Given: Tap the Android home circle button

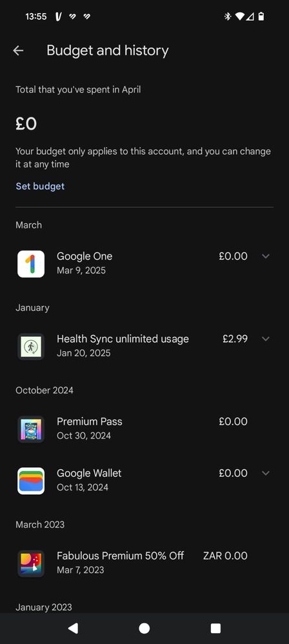Looking at the screenshot, I should [144, 628].
